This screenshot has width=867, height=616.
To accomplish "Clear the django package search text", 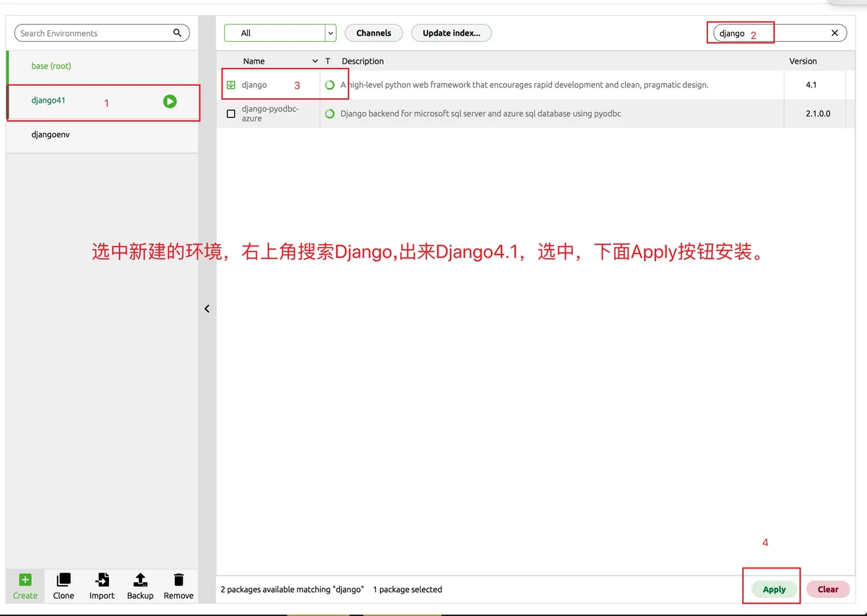I will [834, 33].
